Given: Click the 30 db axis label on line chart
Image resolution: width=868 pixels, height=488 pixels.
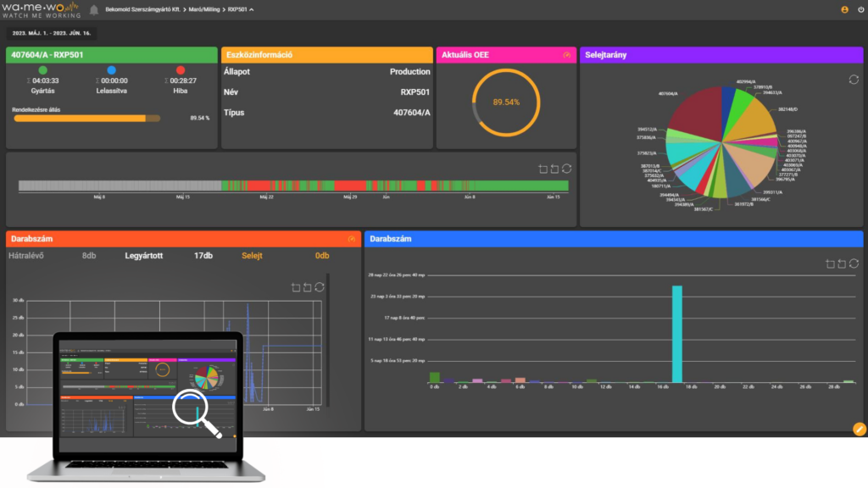Looking at the screenshot, I should coord(19,301).
